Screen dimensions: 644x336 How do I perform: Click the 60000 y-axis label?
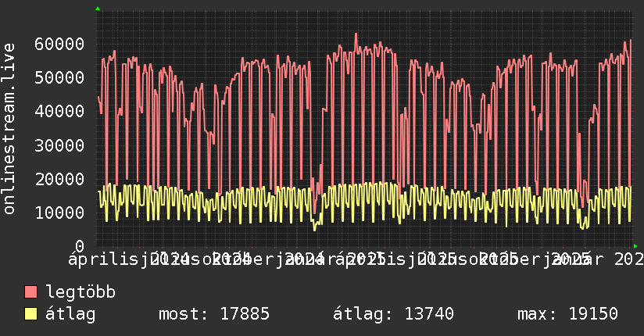[59, 44]
